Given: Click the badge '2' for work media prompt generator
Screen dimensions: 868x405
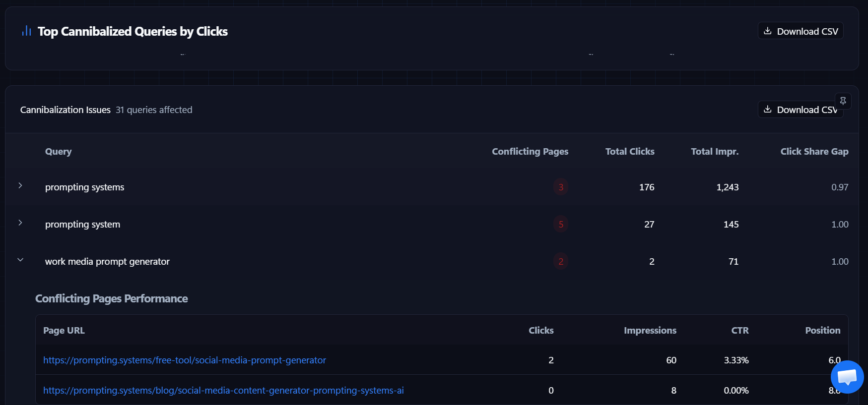Looking at the screenshot, I should [561, 261].
